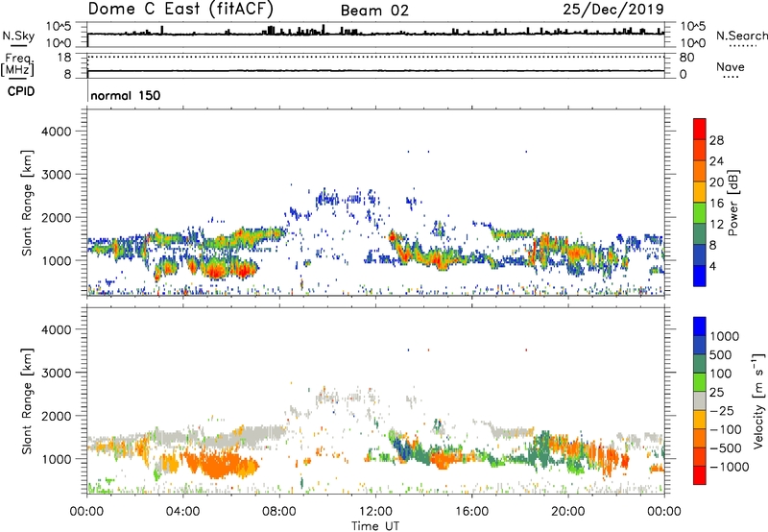Screen dimensions: 768x532
Task: Click the "N.Sky" legend label
Action: (18, 36)
